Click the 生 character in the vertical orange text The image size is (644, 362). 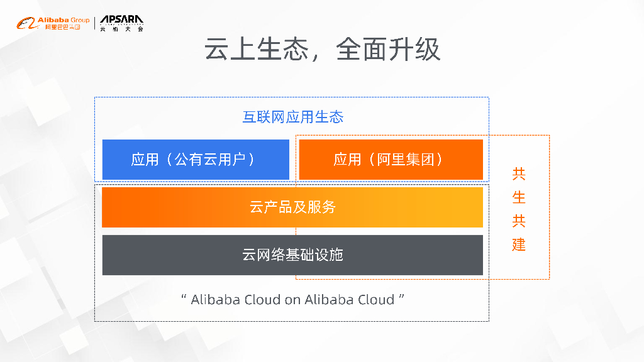click(519, 197)
